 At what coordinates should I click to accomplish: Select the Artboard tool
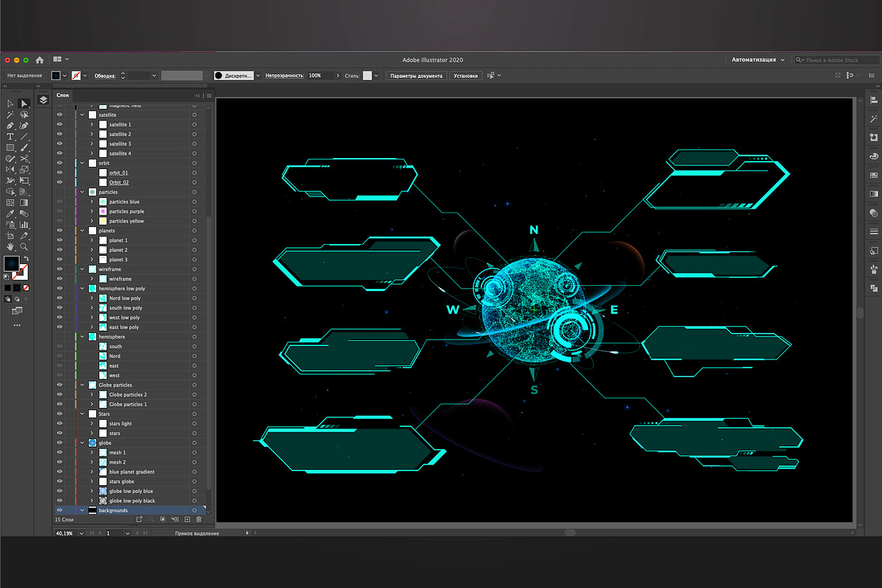(10, 235)
